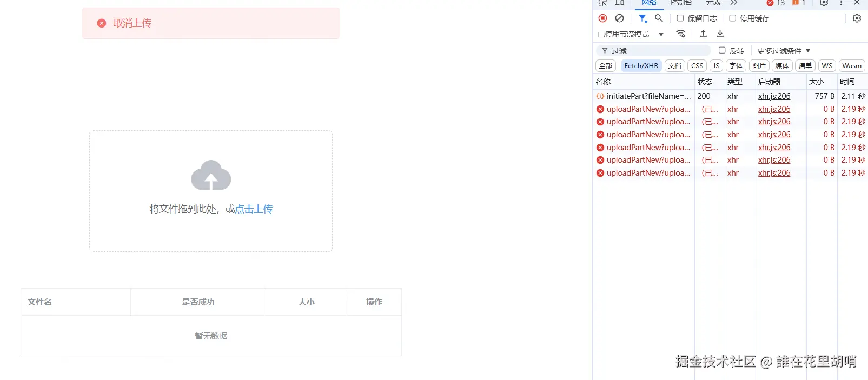
Task: Check the 反转 checkbox
Action: pyautogui.click(x=721, y=50)
